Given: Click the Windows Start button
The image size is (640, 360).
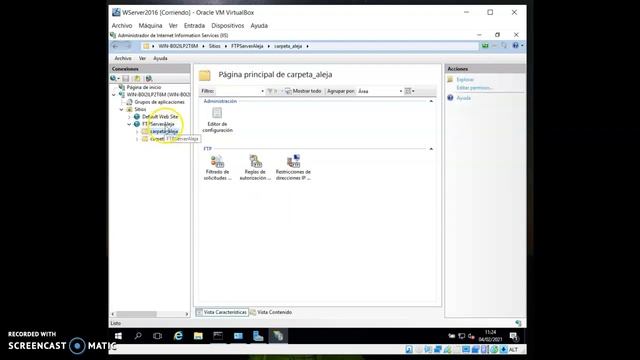Looking at the screenshot, I should [x=118, y=336].
